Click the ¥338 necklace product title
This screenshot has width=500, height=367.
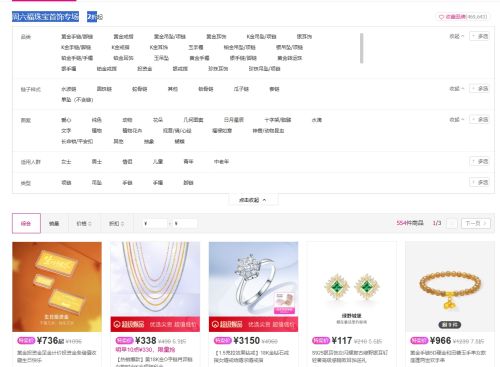click(155, 362)
